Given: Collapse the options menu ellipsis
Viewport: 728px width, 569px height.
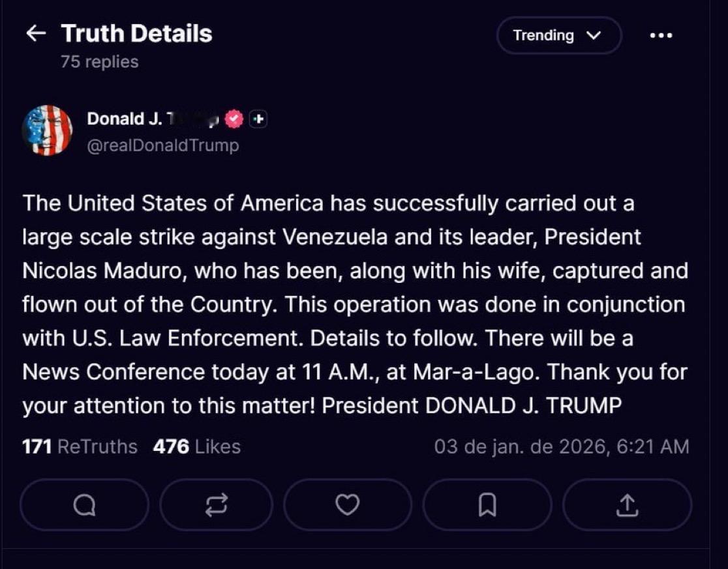Looking at the screenshot, I should pyautogui.click(x=661, y=36).
